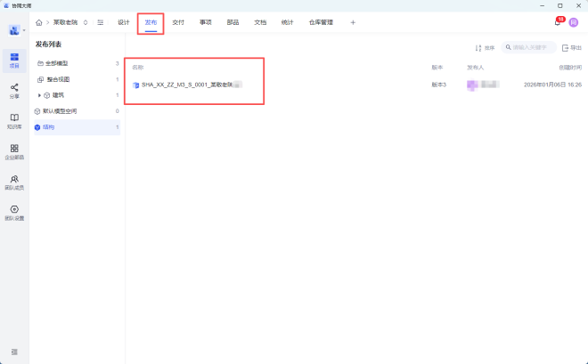The width and height of the screenshot is (588, 364).
Task: Click the 导出 export button
Action: click(571, 47)
